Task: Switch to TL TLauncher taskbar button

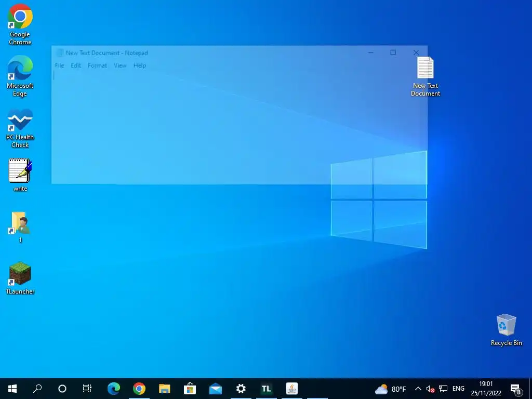Action: 267,389
